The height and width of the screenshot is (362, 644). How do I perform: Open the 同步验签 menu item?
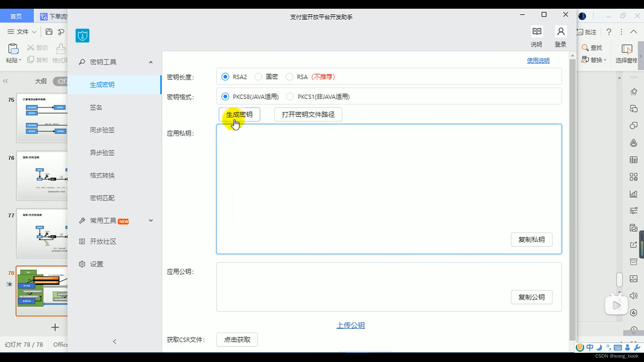click(114, 130)
